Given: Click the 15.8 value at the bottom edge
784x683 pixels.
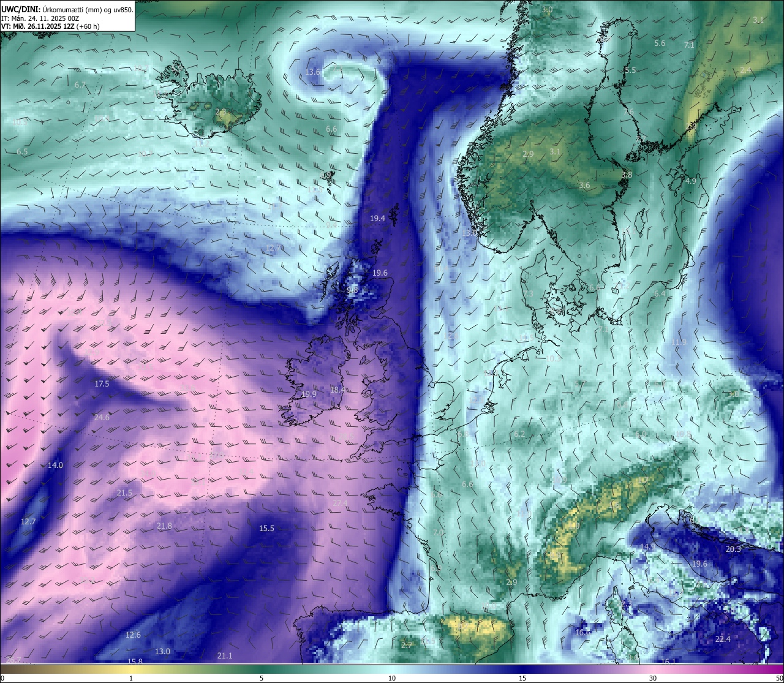Looking at the screenshot, I should (135, 662).
